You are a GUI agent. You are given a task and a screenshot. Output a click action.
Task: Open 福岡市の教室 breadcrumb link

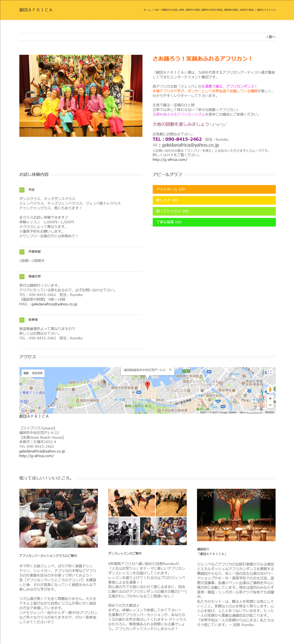pos(193,10)
